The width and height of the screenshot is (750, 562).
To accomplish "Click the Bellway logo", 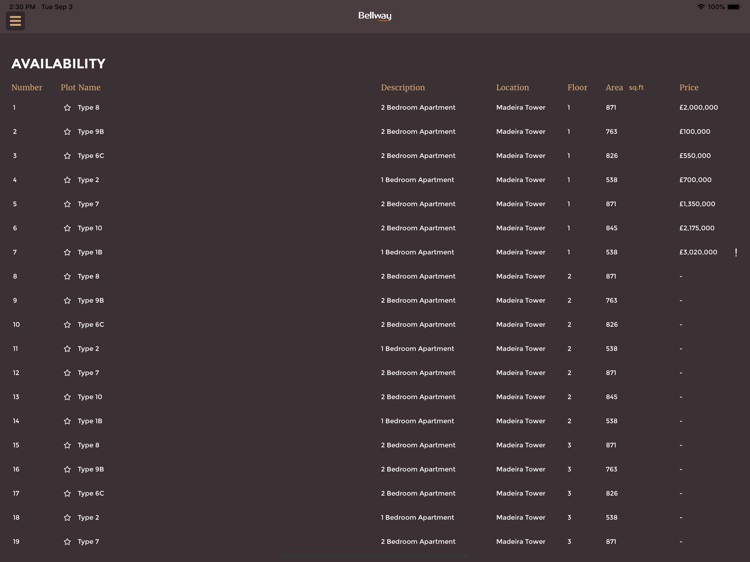I will click(375, 16).
